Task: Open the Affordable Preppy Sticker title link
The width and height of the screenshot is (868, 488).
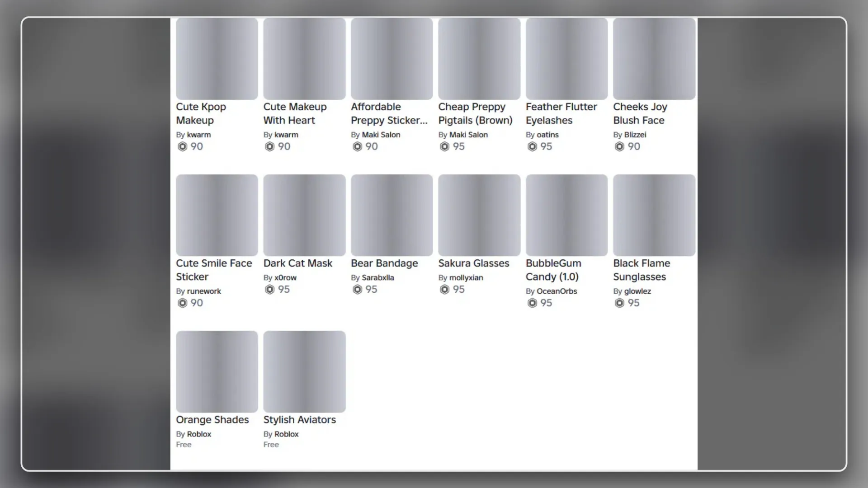Action: 389,113
